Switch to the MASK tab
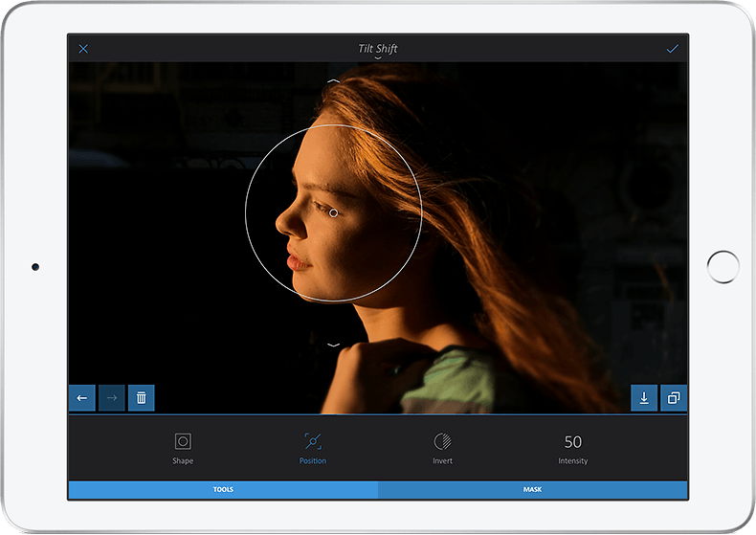 (532, 489)
